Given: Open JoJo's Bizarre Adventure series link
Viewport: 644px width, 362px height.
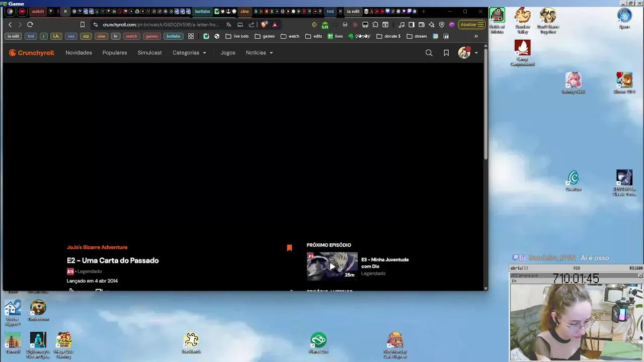Looking at the screenshot, I should click(x=97, y=247).
